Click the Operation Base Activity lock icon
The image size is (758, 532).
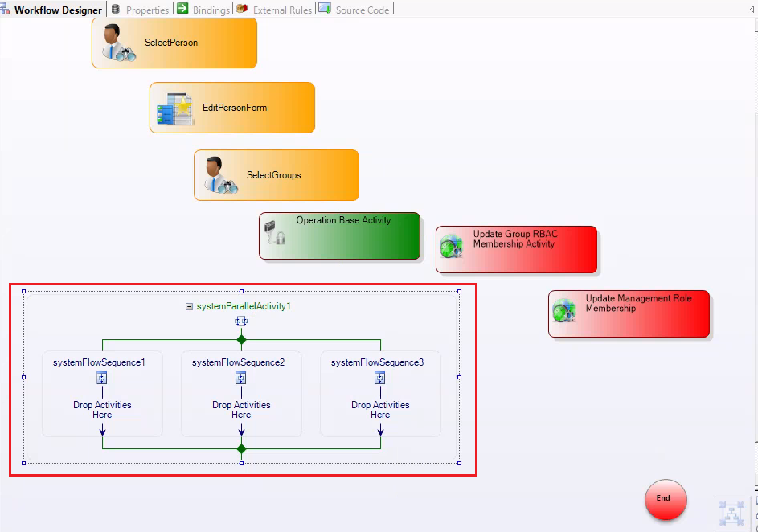(x=275, y=232)
